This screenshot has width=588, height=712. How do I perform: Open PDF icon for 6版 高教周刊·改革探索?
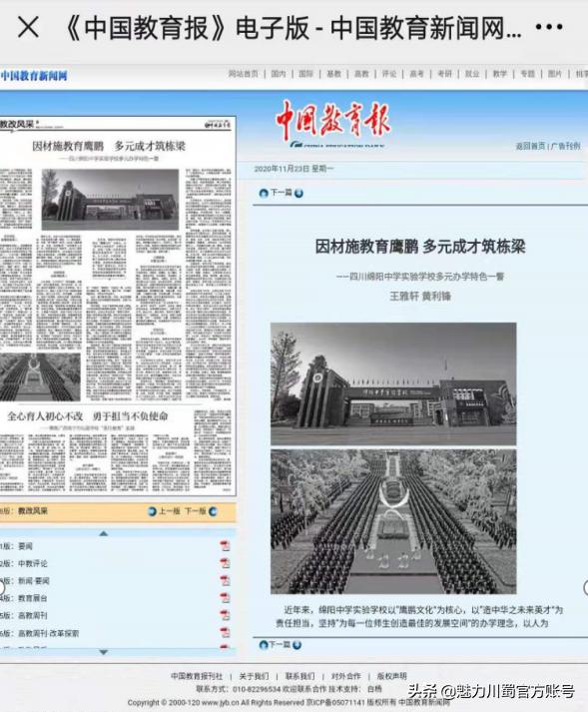click(225, 632)
